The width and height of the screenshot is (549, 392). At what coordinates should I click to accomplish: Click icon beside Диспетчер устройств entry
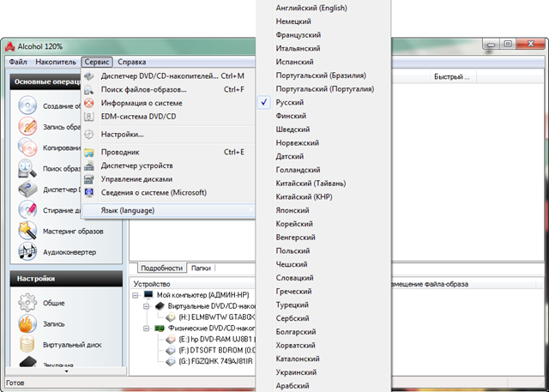point(89,166)
